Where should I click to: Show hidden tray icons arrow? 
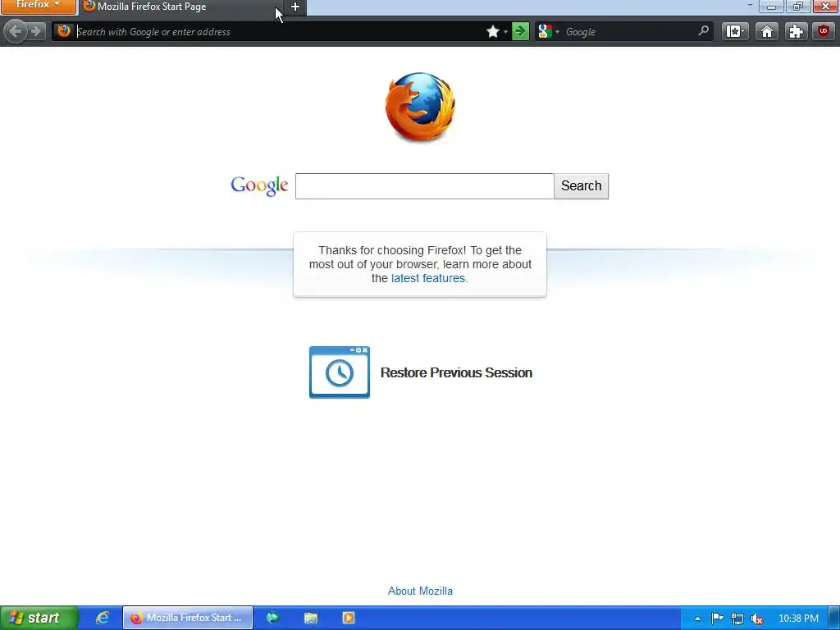click(x=697, y=619)
